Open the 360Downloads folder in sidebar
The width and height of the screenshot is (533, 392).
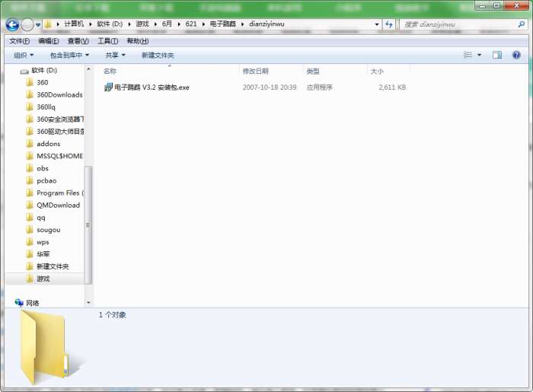[x=59, y=95]
